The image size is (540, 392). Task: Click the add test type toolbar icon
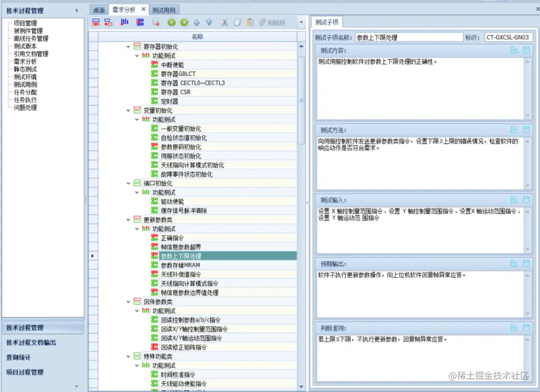click(x=124, y=22)
